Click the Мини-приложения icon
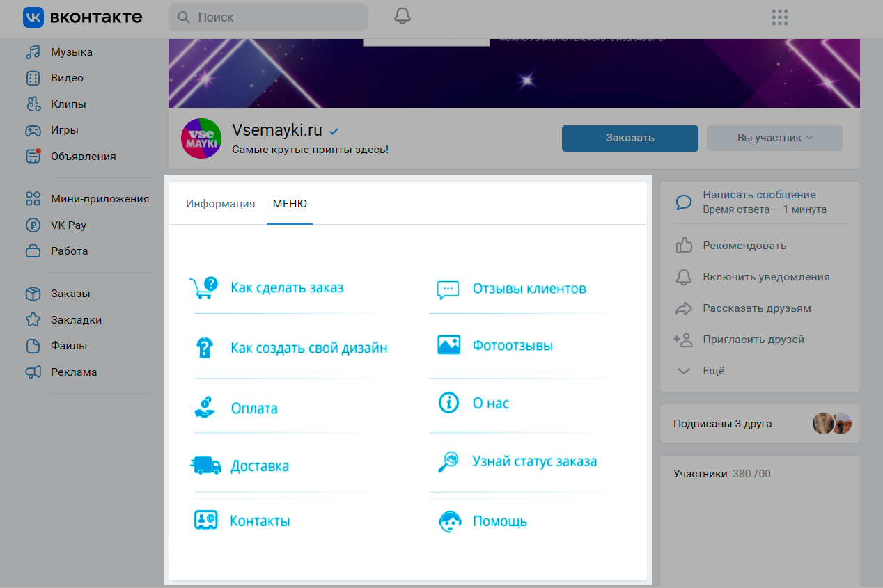 click(x=33, y=199)
